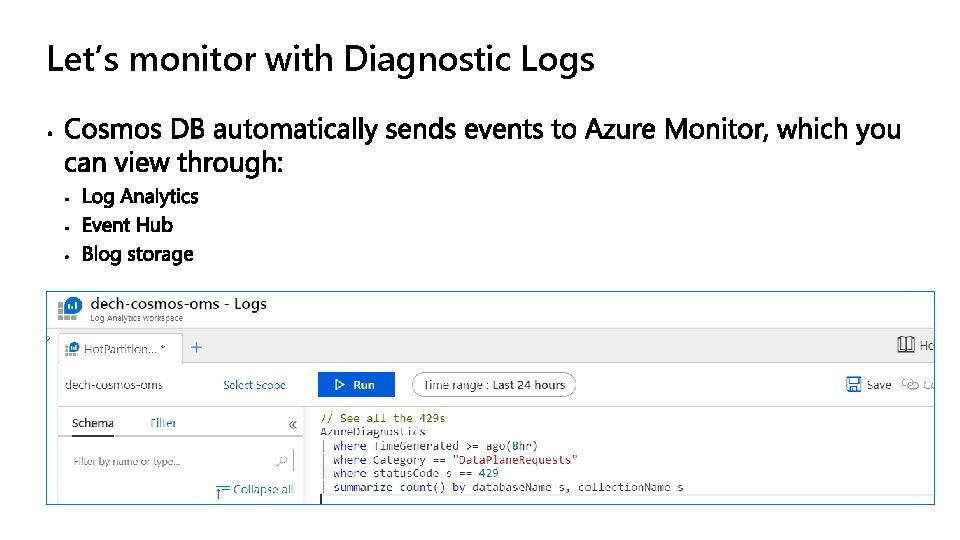The width and height of the screenshot is (960, 540).
Task: Add a new query tab with plus
Action: [x=197, y=348]
